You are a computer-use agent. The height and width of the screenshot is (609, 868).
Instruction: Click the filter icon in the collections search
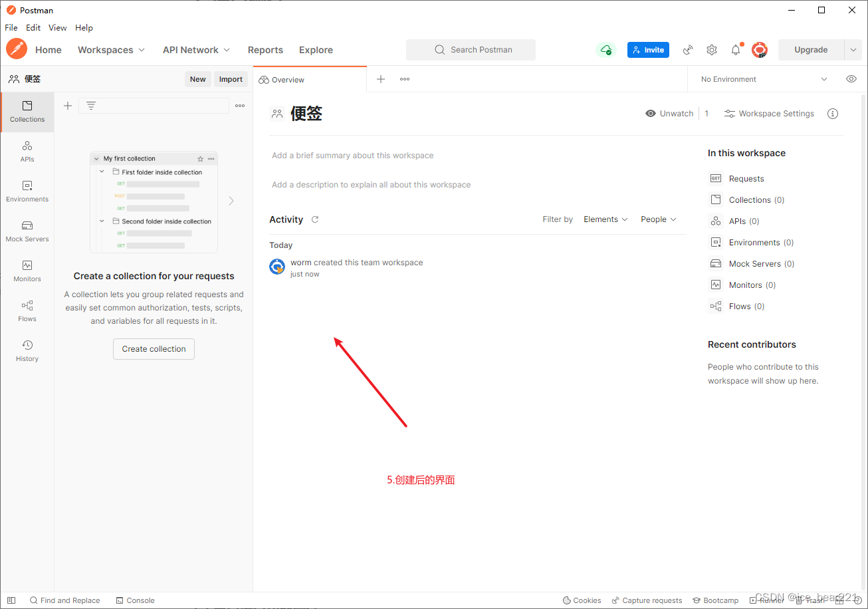(91, 106)
